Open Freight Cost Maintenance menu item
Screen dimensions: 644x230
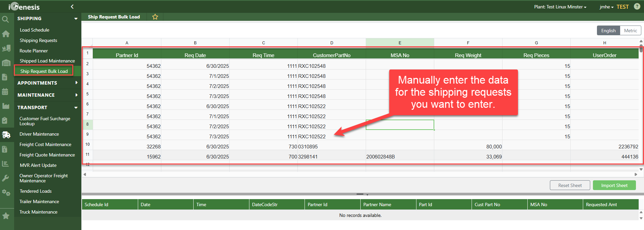45,144
